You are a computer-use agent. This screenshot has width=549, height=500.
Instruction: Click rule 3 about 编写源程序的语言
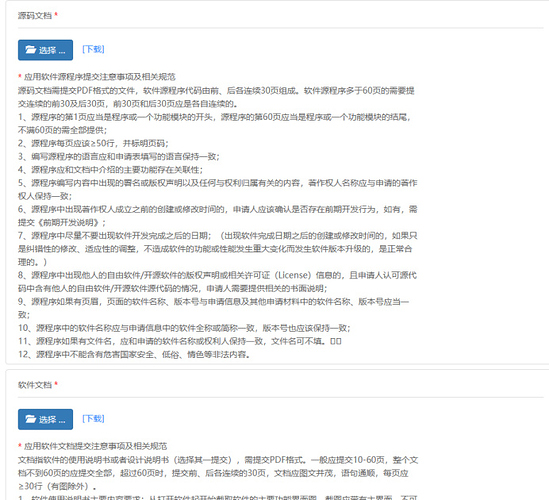[119, 157]
